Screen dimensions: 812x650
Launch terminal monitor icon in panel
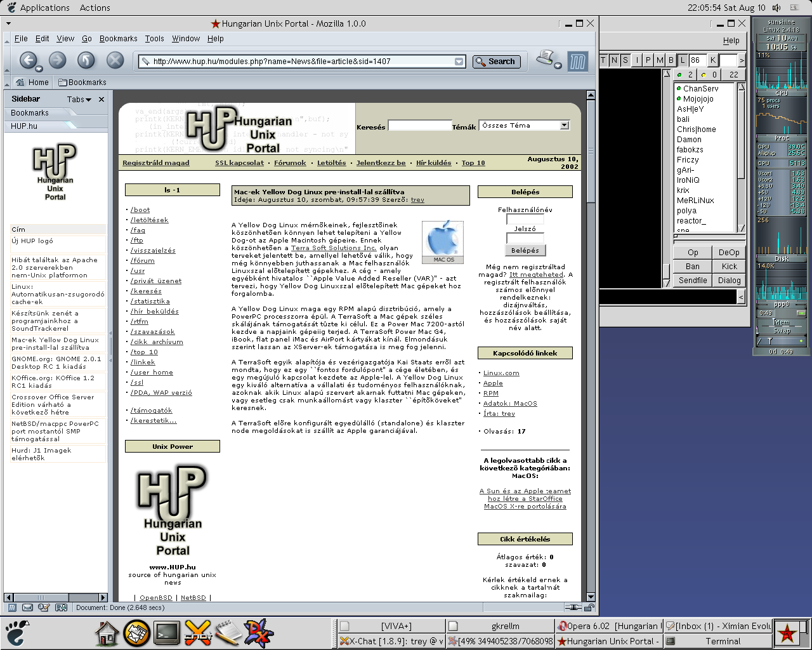[167, 633]
